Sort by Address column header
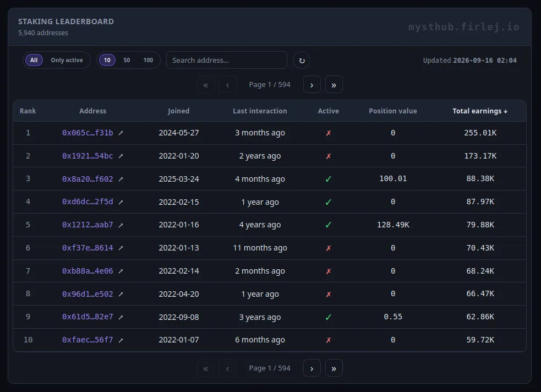 93,111
